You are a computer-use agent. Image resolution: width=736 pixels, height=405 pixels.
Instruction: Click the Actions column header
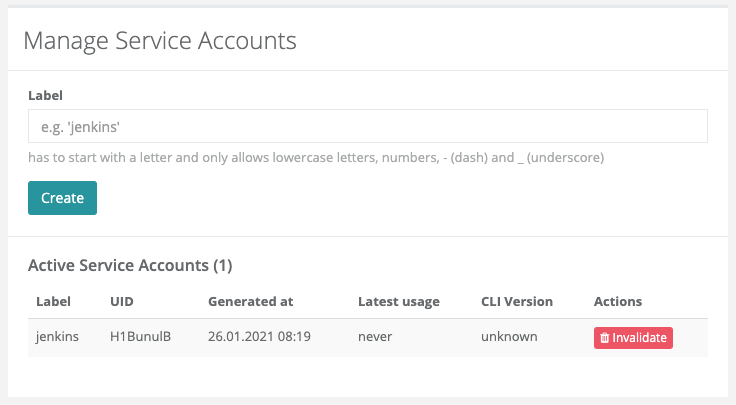(618, 301)
